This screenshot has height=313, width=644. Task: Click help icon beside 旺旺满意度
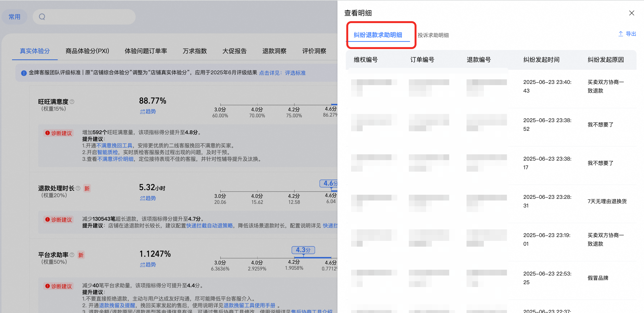[72, 101]
